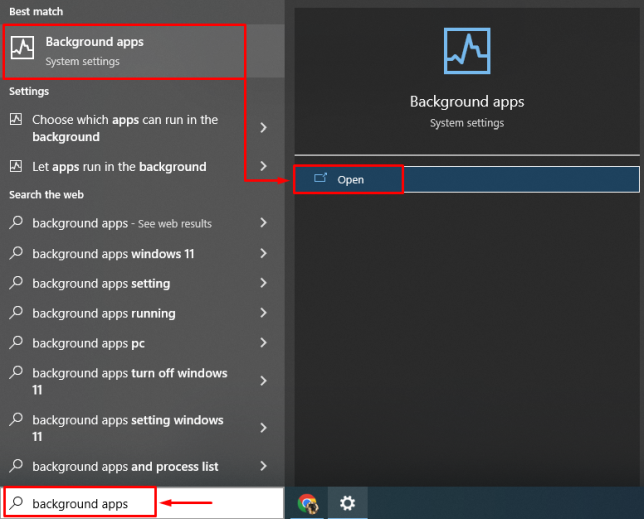The image size is (644, 519).
Task: Expand chevron for 'See web results' suggestion
Action: (263, 223)
